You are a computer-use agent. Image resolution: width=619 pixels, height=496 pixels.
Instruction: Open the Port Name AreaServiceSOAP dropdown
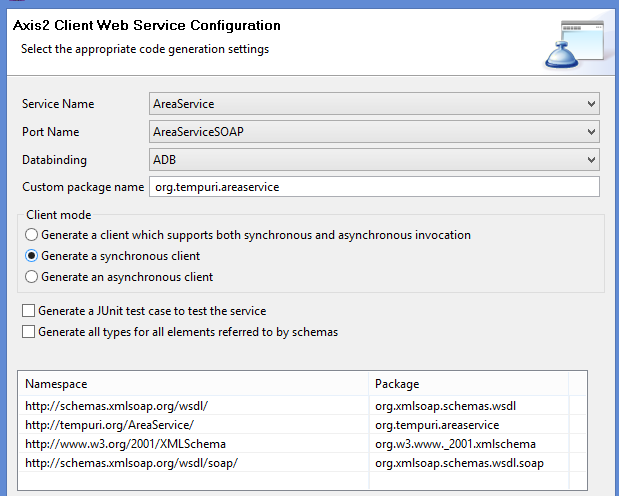374,132
